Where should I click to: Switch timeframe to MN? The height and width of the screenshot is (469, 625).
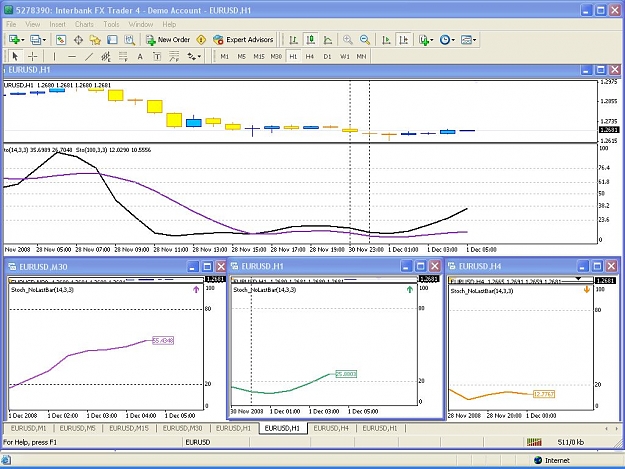tap(361, 57)
